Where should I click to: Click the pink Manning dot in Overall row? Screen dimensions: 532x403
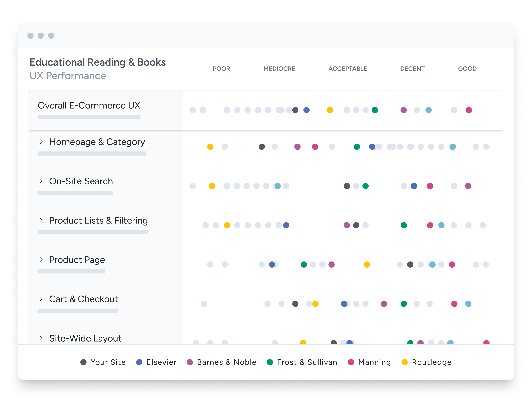(469, 110)
